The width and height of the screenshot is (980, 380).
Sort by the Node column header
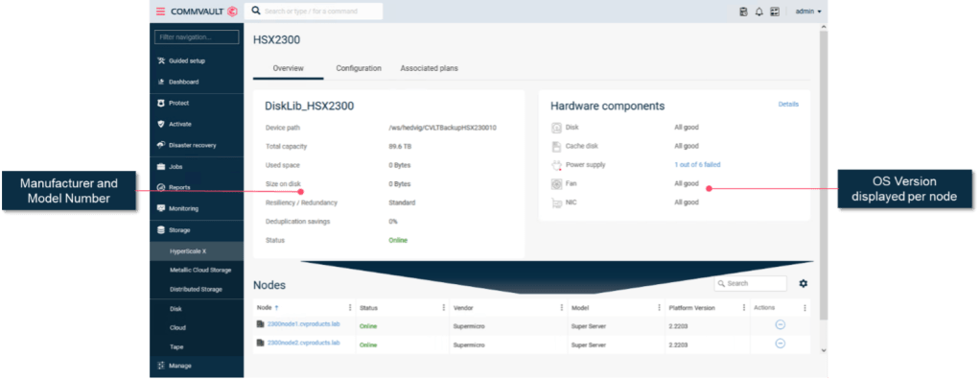(x=268, y=308)
